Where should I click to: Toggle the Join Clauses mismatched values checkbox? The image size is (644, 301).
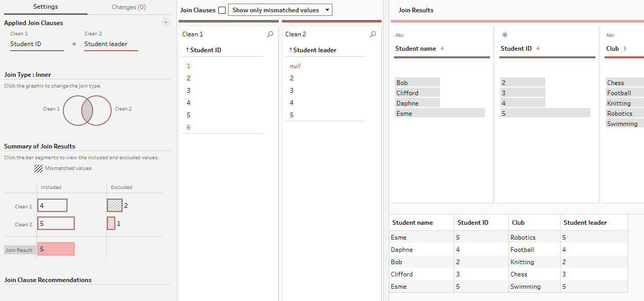click(x=222, y=10)
